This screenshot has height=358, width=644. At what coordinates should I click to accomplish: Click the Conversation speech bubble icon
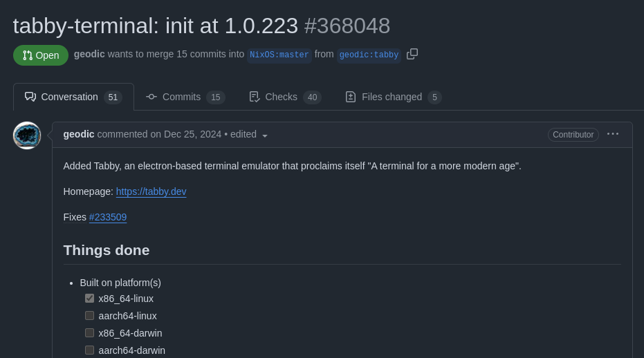coord(30,97)
